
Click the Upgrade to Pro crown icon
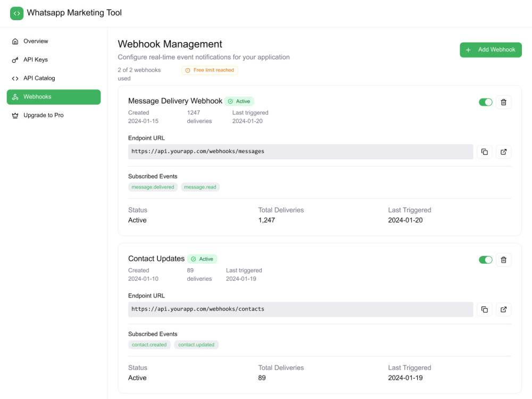point(15,115)
